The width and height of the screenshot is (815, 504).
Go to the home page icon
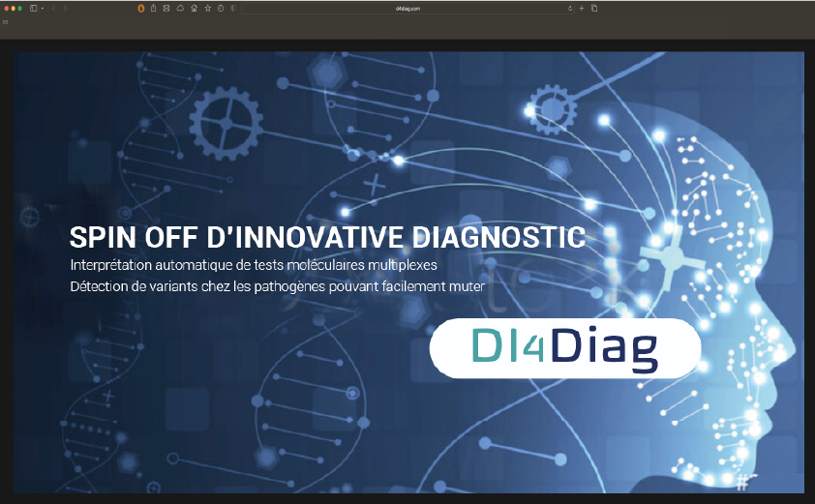(194, 8)
